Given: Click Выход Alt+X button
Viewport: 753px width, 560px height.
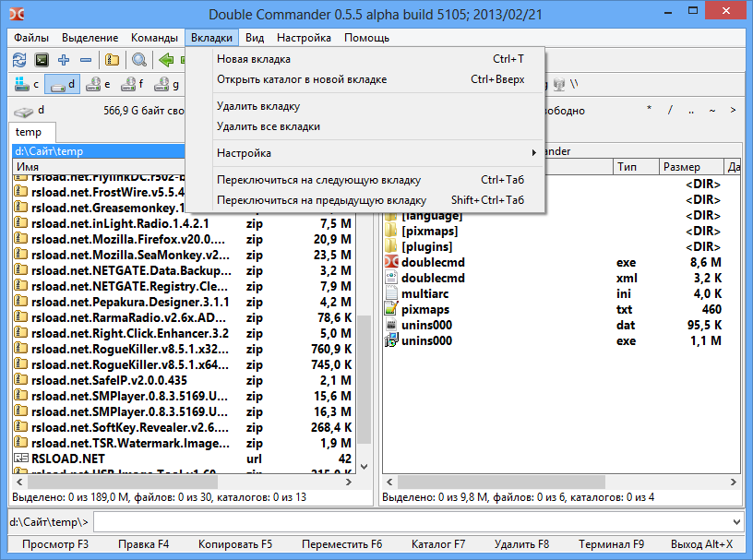Looking at the screenshot, I should (701, 544).
